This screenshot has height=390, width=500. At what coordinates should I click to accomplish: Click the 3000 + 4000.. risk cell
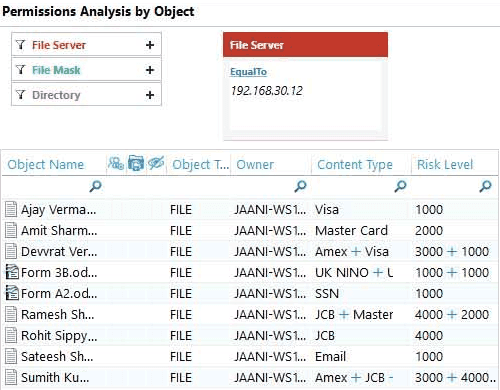click(x=455, y=378)
